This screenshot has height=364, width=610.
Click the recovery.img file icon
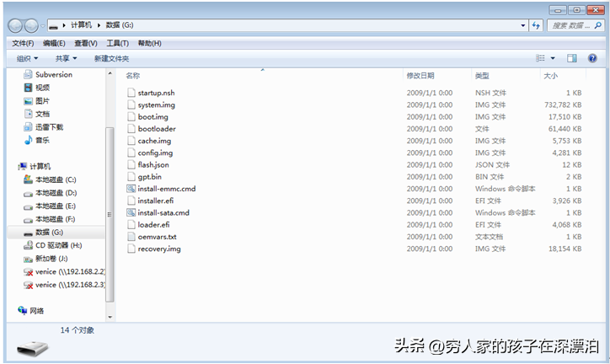[131, 249]
